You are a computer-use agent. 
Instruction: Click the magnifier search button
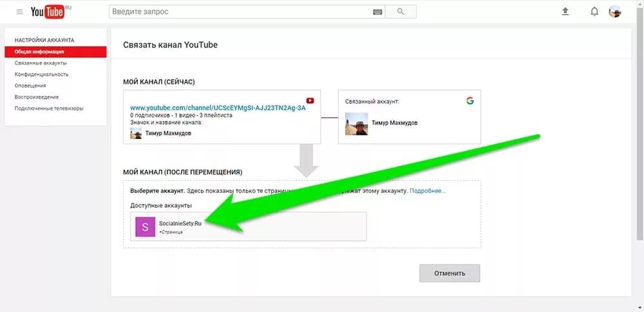(401, 12)
